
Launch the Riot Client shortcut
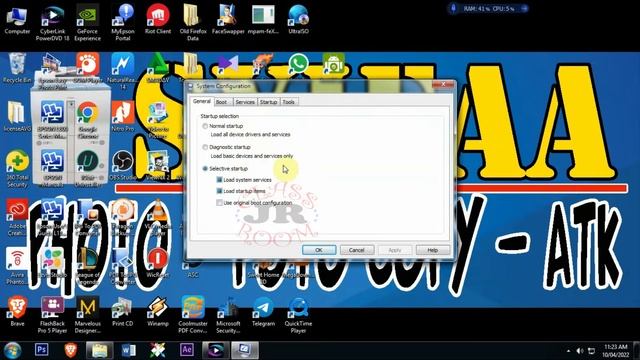coord(158,20)
